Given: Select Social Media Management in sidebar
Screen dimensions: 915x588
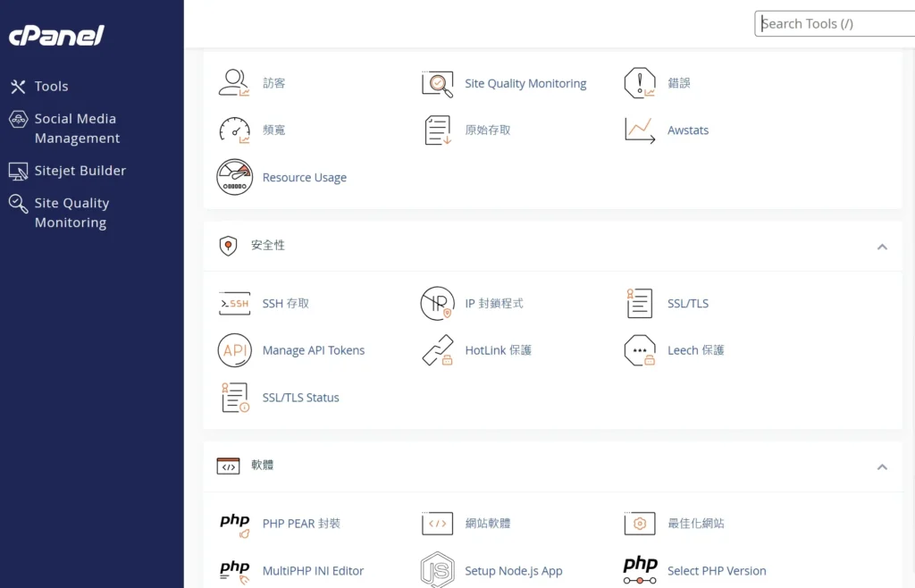Looking at the screenshot, I should coord(76,129).
